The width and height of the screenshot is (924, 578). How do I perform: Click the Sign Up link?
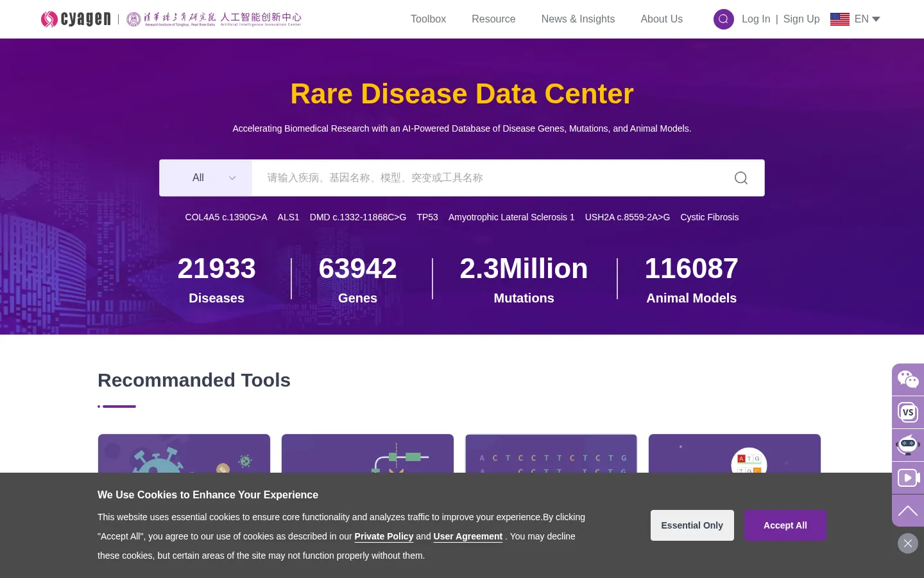click(801, 19)
